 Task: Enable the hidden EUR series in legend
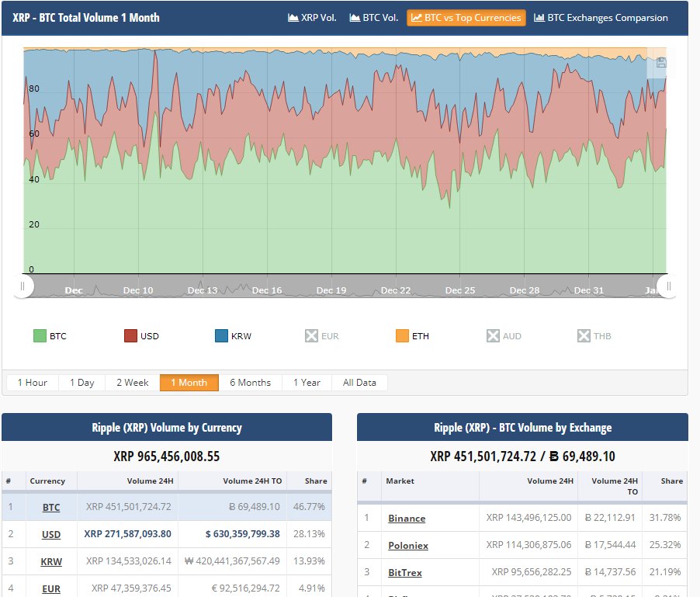[322, 336]
